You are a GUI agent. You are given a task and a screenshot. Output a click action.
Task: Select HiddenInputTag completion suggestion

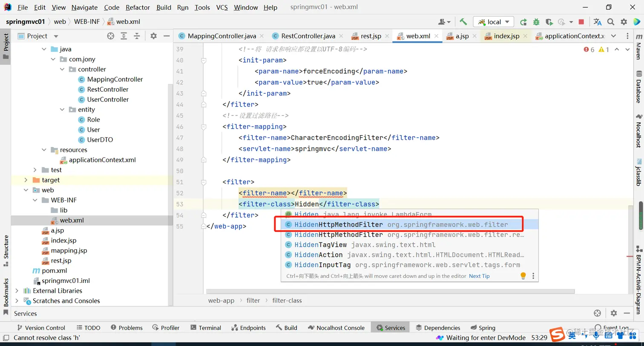click(409, 265)
